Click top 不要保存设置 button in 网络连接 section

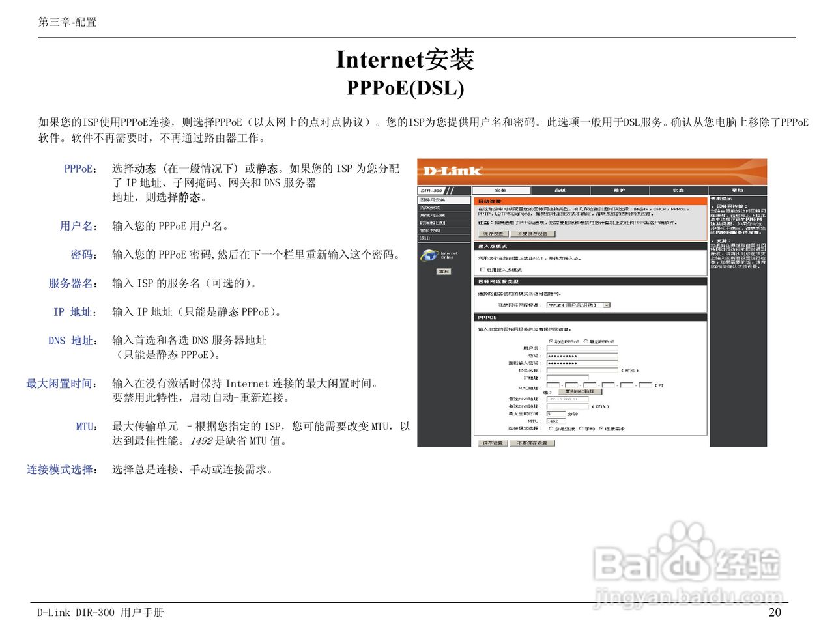point(532,234)
